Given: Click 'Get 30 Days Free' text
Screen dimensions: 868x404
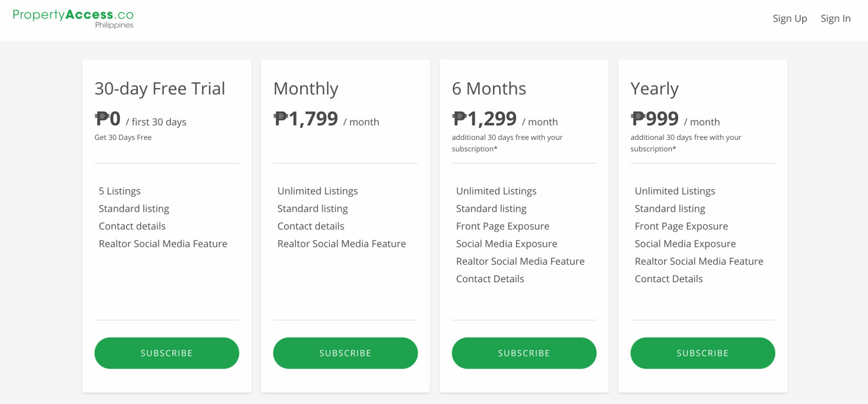Looking at the screenshot, I should [123, 137].
